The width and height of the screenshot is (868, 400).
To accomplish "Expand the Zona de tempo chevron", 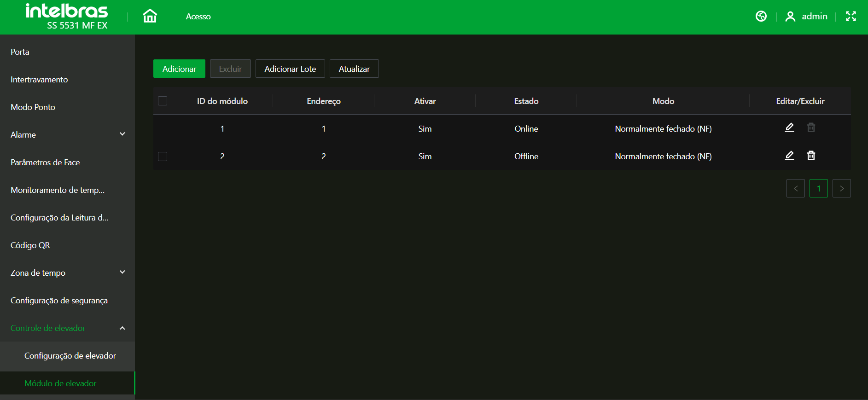I will coord(122,272).
